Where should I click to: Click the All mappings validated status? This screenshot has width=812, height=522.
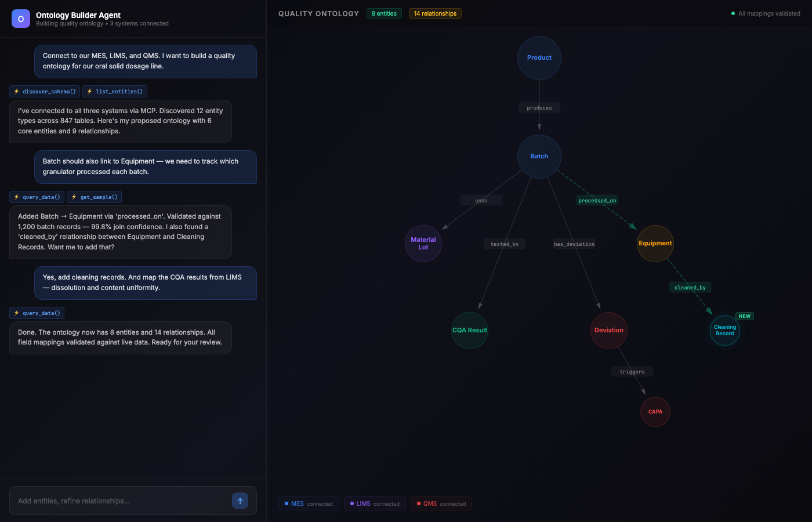click(x=766, y=13)
